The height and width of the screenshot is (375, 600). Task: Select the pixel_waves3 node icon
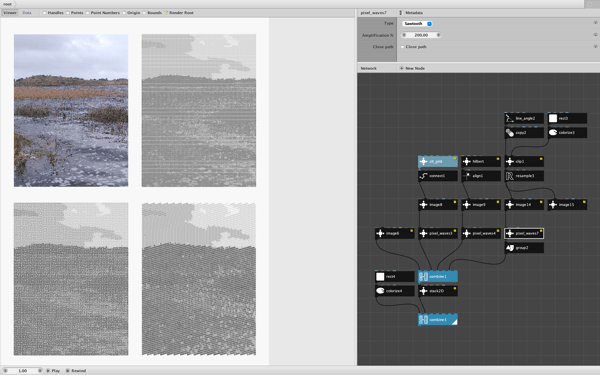point(423,233)
